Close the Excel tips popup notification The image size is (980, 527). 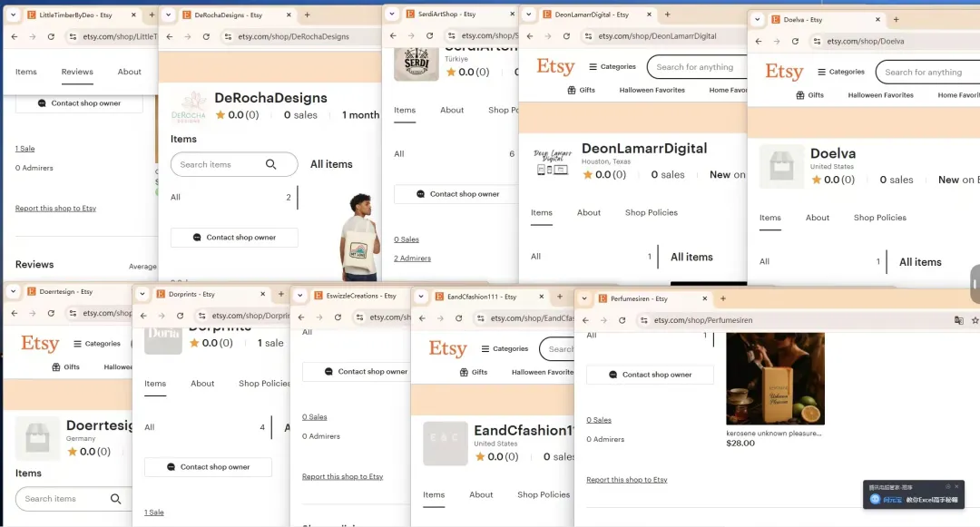tap(956, 486)
